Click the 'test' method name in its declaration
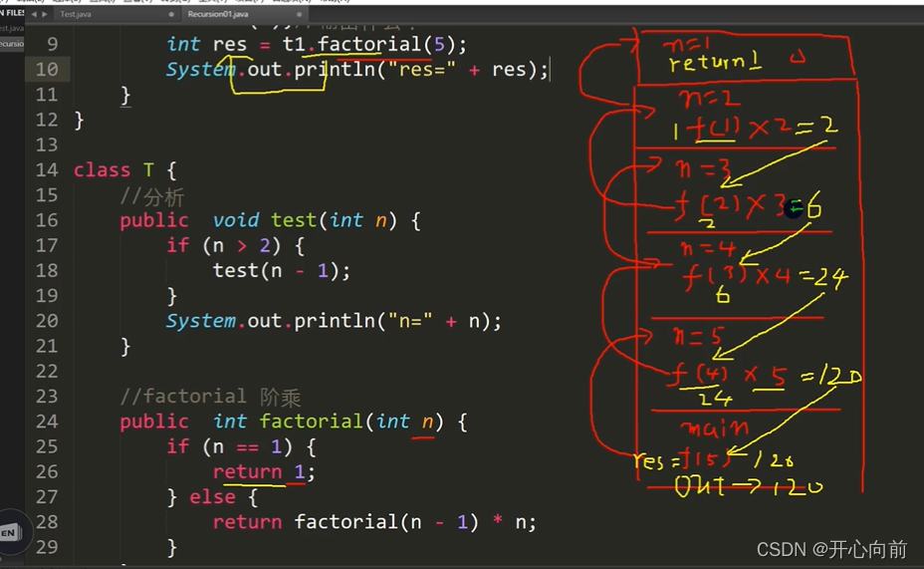 294,220
